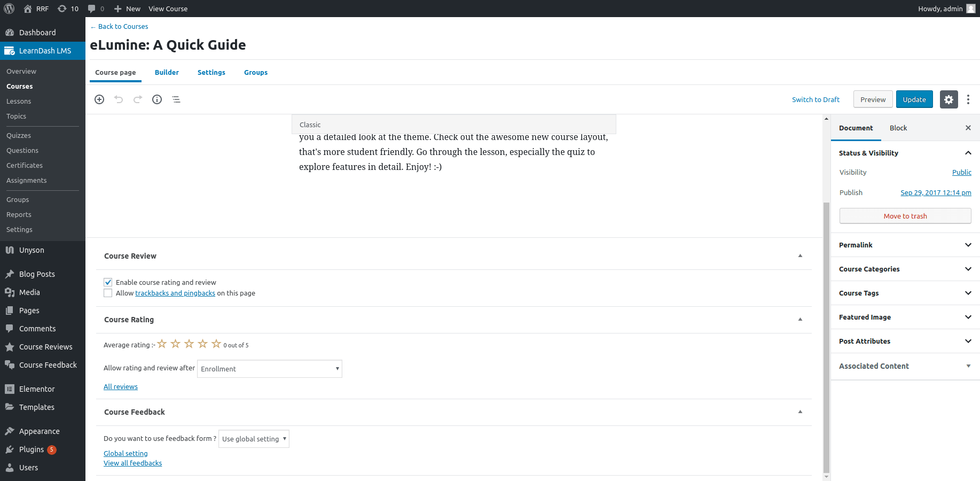
Task: Click the Preview button
Action: (x=873, y=99)
